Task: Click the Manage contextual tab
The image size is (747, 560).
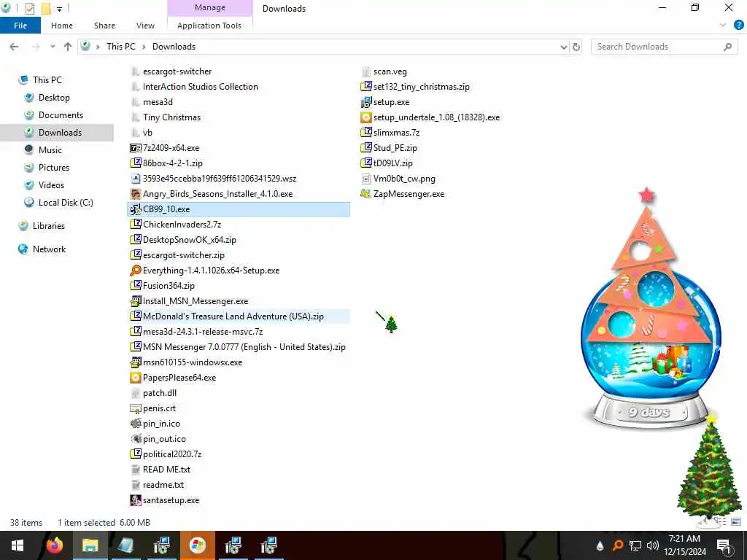Action: pyautogui.click(x=209, y=7)
